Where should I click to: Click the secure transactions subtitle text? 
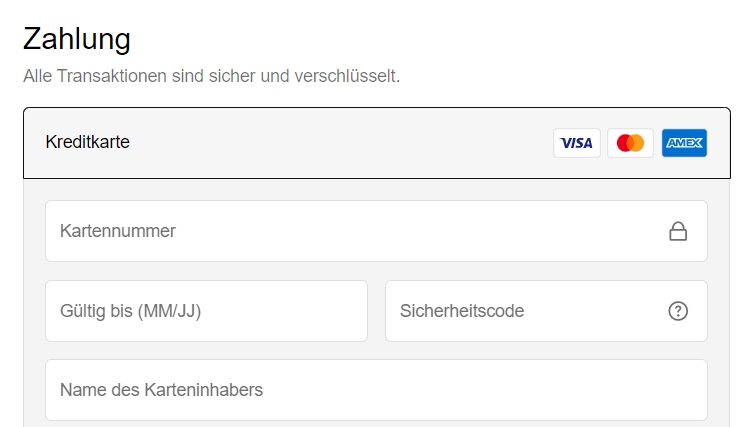212,76
